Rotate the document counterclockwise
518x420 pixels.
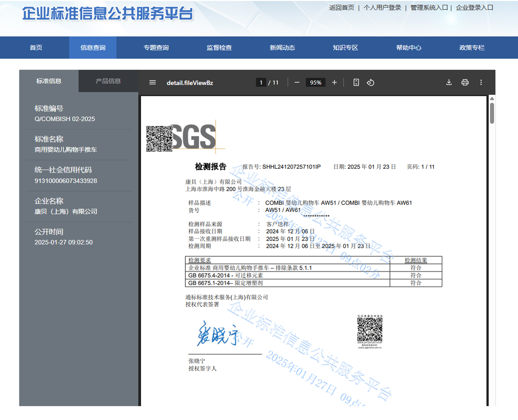[x=370, y=83]
